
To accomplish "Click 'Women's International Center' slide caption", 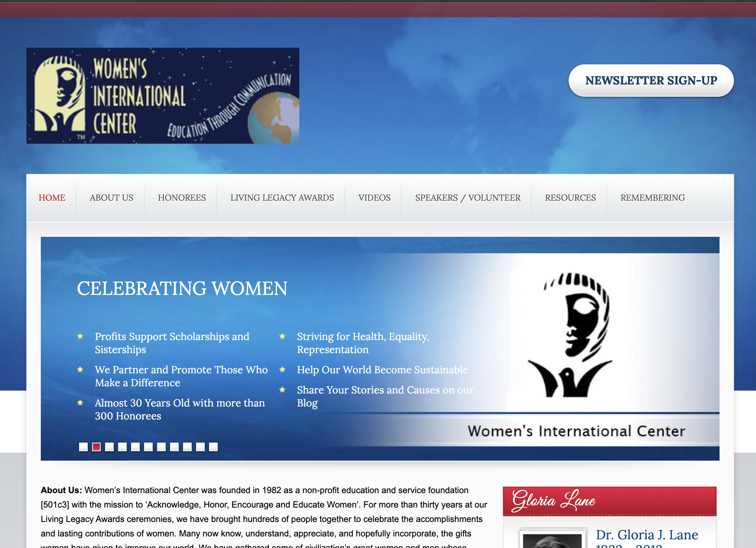I will [x=577, y=431].
